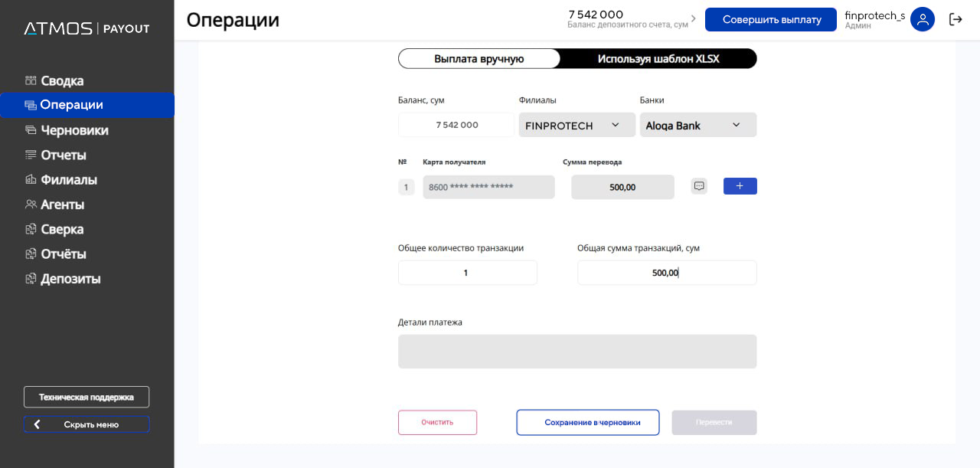Click the Депозиты deposits icon
980x468 pixels.
click(31, 278)
